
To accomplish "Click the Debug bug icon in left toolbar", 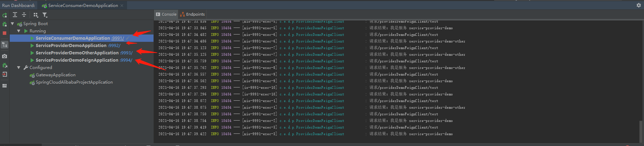I will [5, 24].
